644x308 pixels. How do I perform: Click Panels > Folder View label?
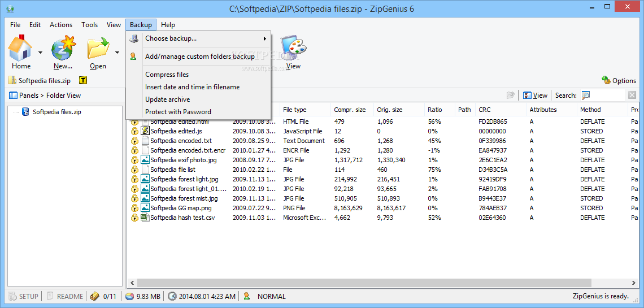click(50, 96)
